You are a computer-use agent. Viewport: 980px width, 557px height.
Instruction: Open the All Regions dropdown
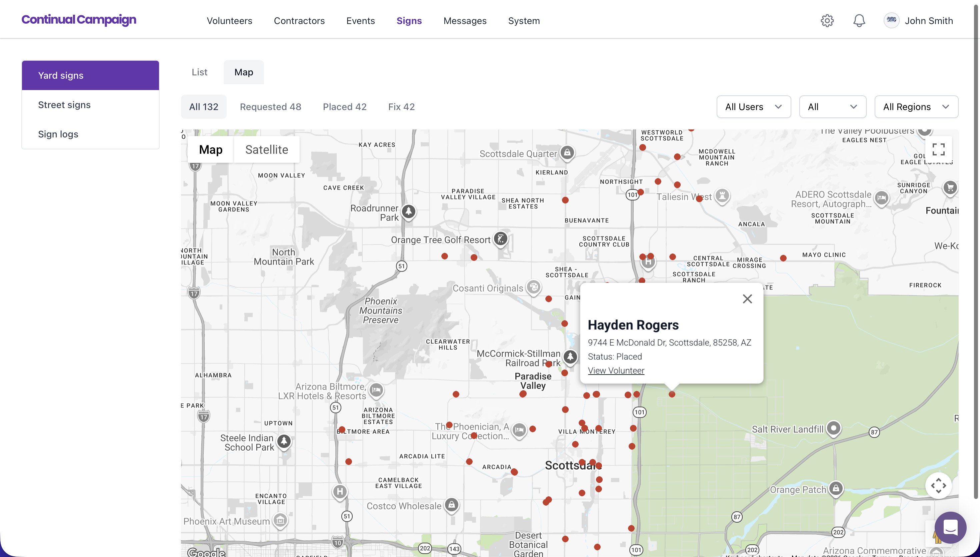point(916,107)
